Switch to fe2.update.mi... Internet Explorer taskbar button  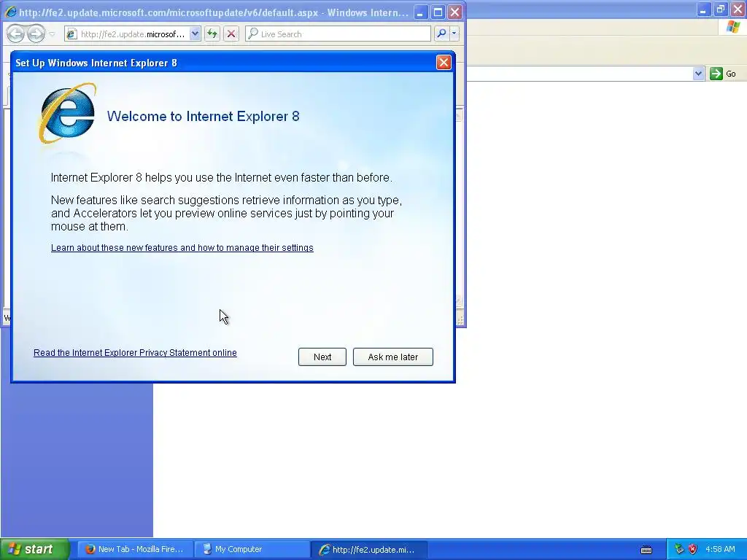pos(368,549)
